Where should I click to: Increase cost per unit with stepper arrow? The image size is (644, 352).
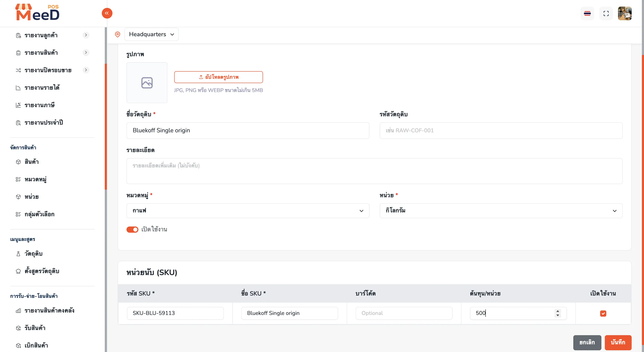coord(558,311)
